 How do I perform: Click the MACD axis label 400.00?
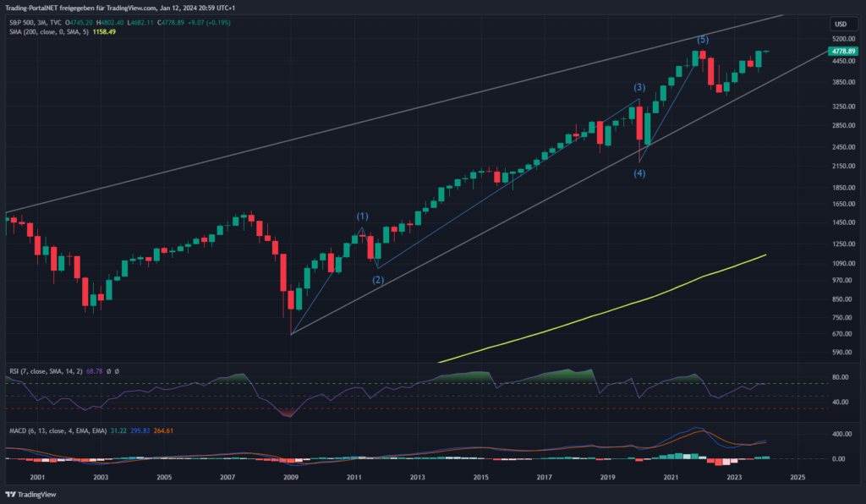(840, 435)
